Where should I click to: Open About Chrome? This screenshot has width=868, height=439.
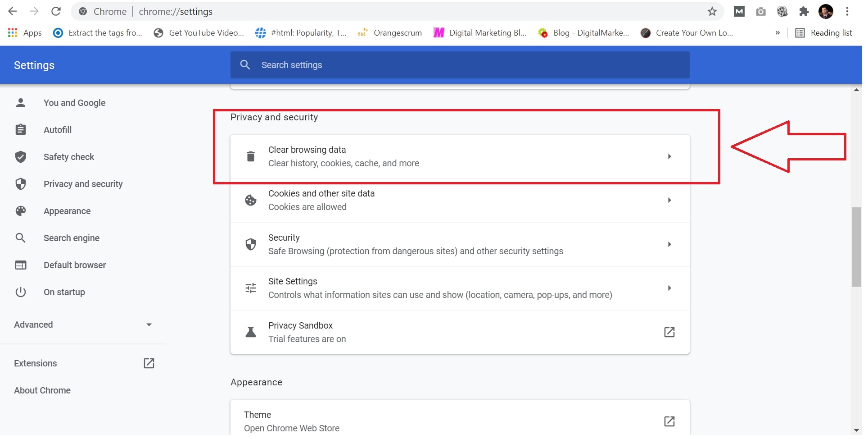[42, 390]
